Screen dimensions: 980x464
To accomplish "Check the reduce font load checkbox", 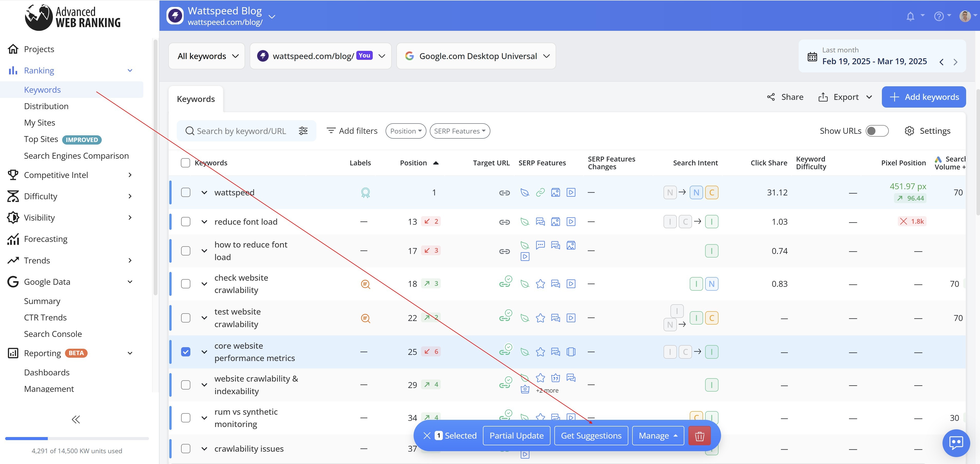I will click(186, 222).
